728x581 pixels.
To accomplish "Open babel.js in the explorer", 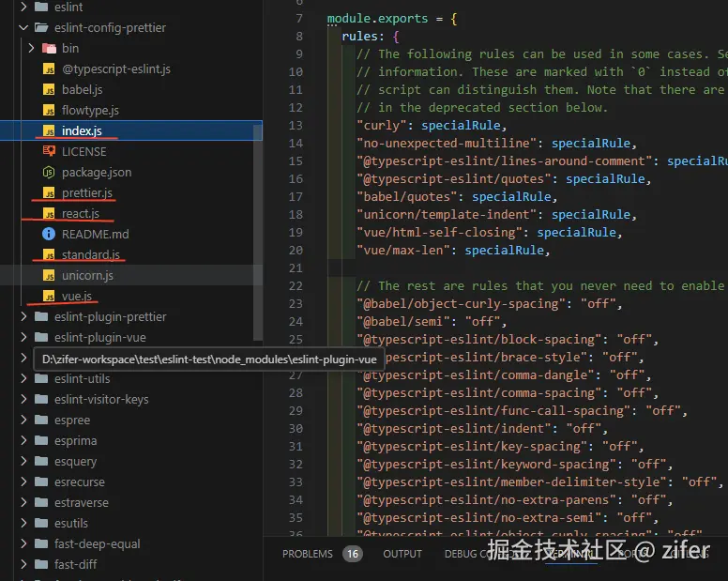I will [83, 89].
